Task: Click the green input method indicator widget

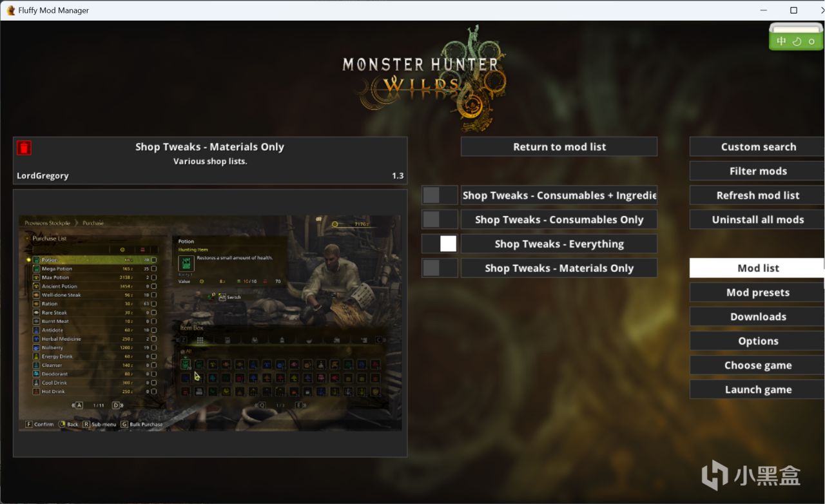Action: [x=796, y=37]
